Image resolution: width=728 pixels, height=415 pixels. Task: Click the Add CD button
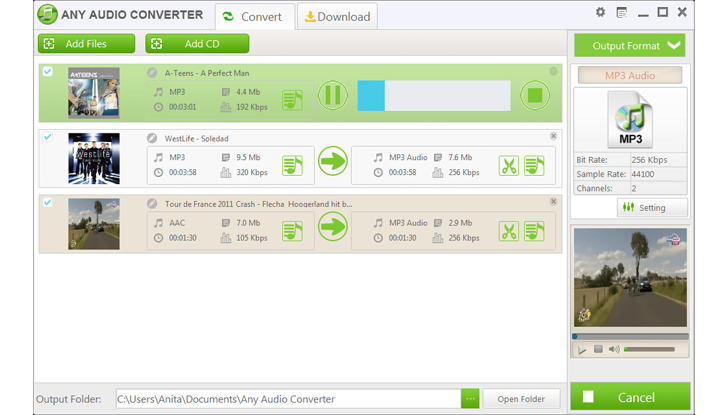tap(197, 44)
